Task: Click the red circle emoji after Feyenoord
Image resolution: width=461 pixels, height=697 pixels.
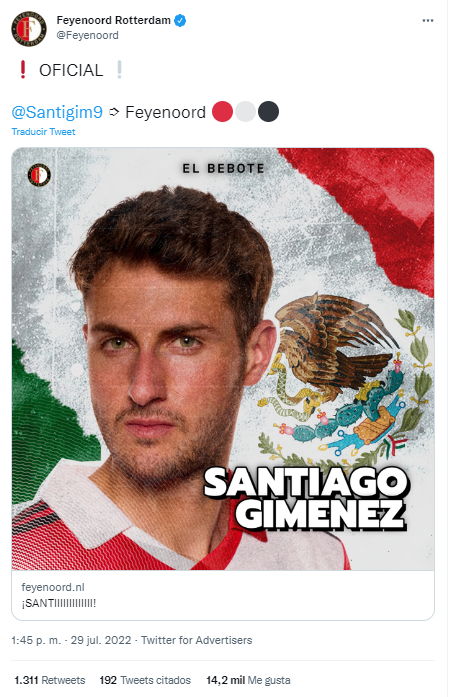Action: [222, 112]
